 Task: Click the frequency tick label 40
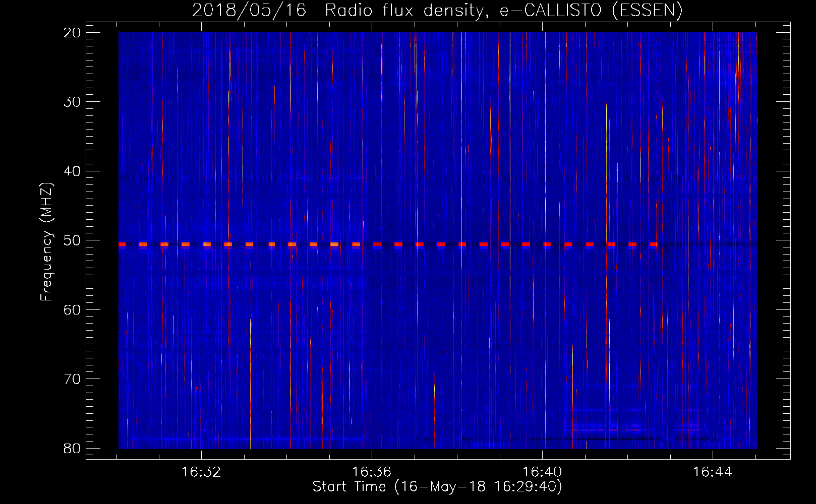click(73, 171)
